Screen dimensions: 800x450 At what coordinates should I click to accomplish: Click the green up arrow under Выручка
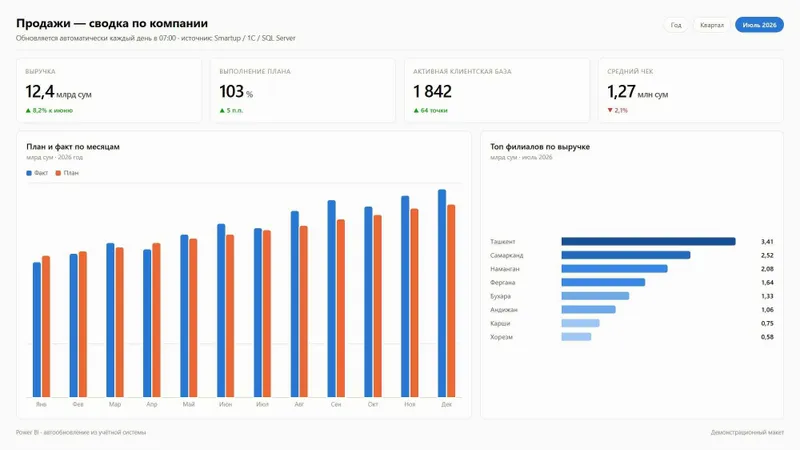pyautogui.click(x=28, y=110)
